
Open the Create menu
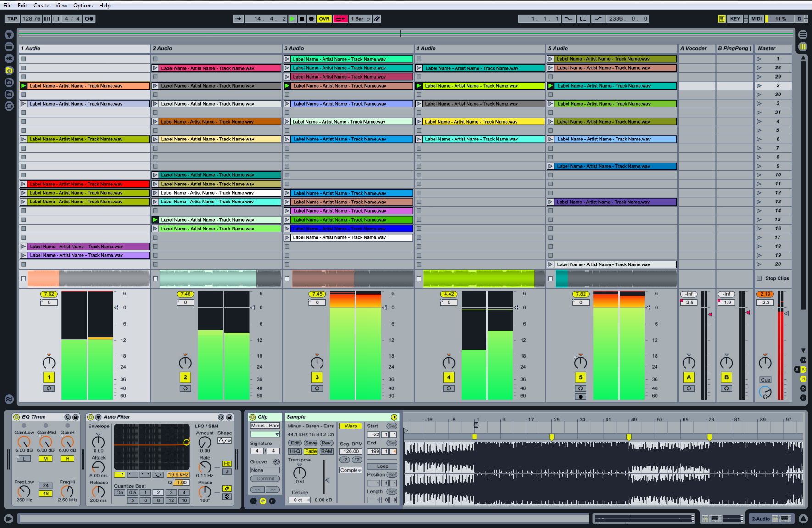click(x=41, y=6)
